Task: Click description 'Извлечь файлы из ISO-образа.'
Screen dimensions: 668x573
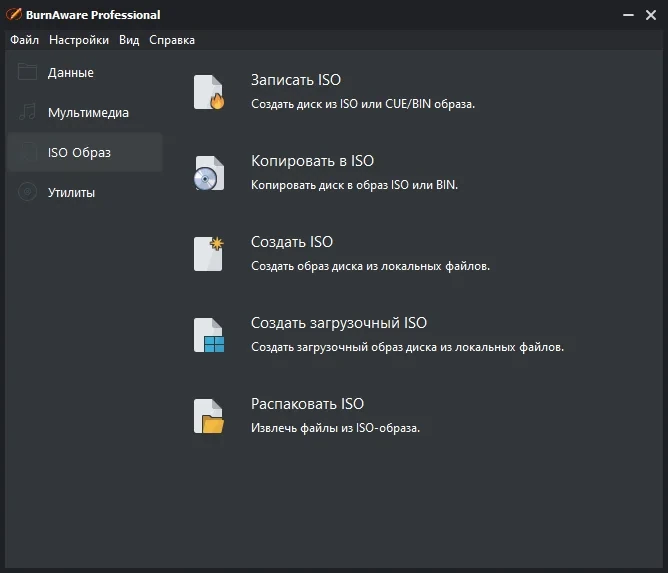Action: coord(335,428)
